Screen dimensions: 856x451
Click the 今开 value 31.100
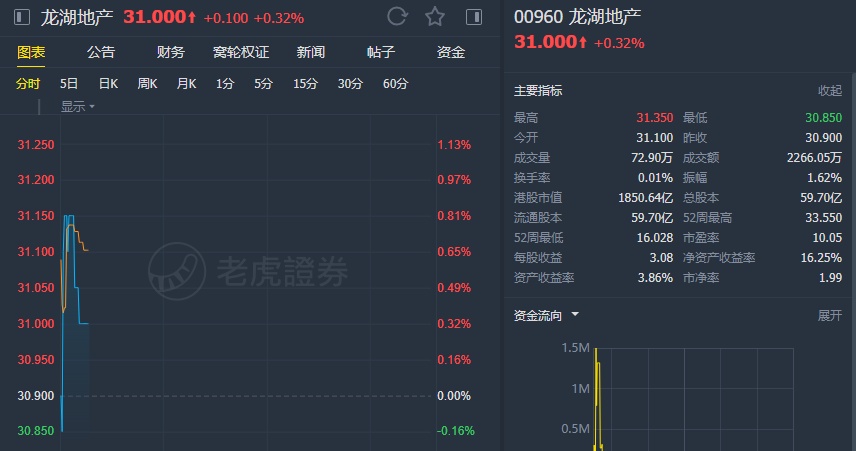(x=655, y=138)
